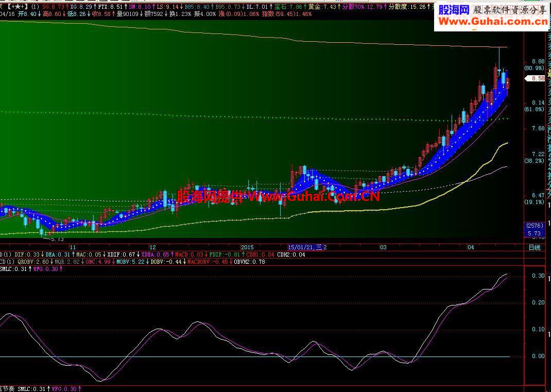Click month 12 on the time axis
The image size is (551, 392).
[152, 247]
